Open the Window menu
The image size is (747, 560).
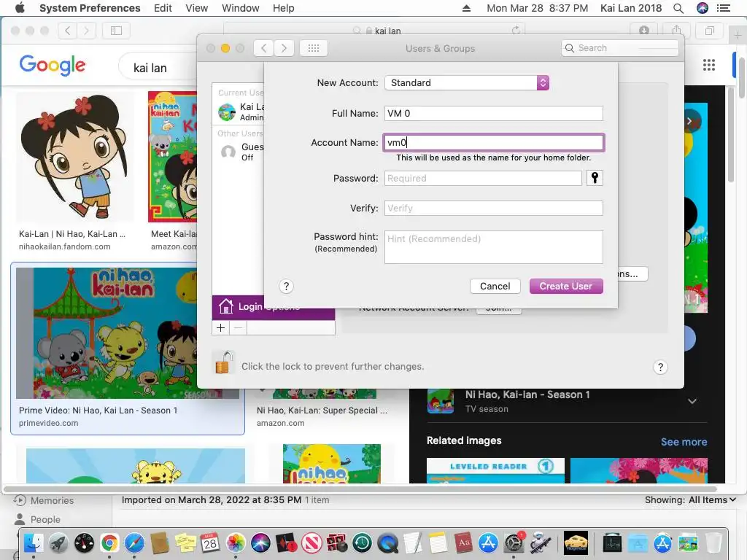click(x=241, y=8)
